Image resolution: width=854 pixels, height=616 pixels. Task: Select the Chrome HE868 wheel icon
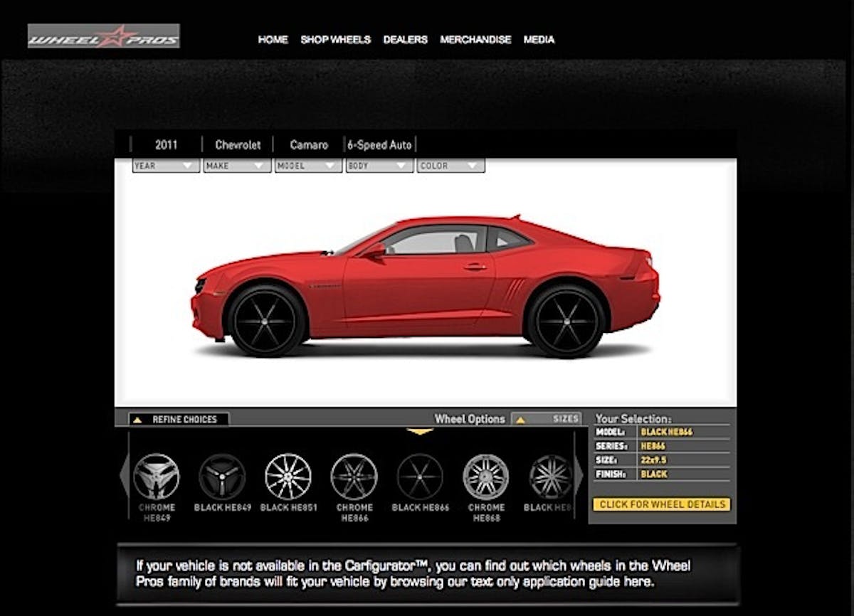486,477
